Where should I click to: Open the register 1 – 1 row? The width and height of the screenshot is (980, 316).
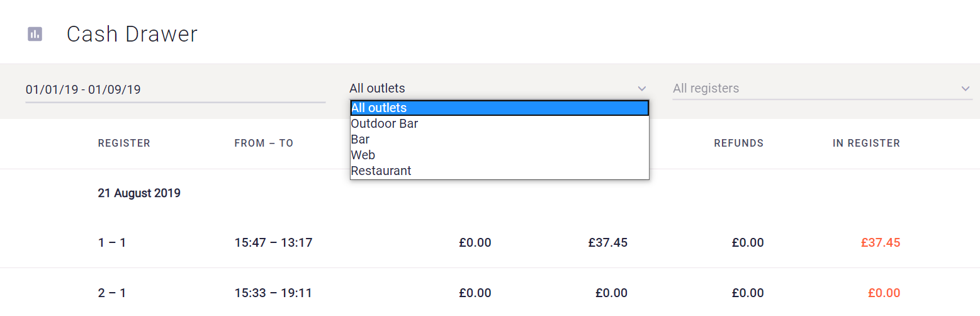[x=112, y=243]
